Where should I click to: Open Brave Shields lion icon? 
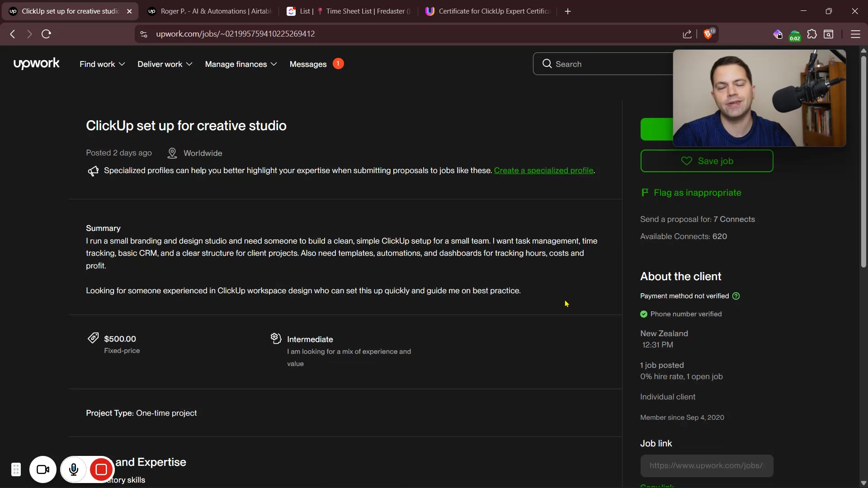tap(708, 34)
